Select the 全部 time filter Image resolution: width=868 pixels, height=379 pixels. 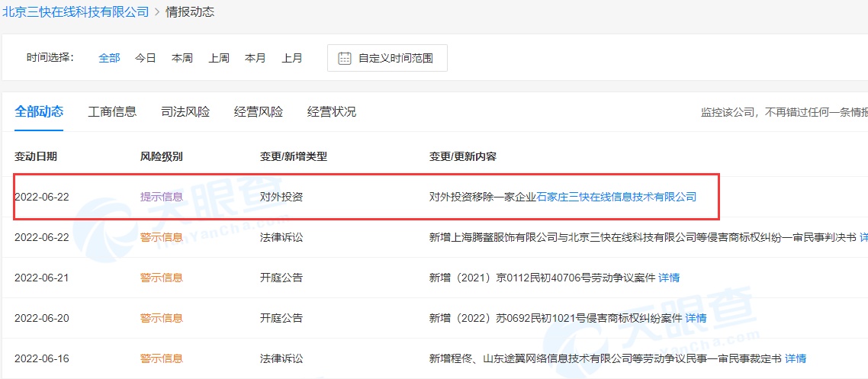(x=109, y=58)
